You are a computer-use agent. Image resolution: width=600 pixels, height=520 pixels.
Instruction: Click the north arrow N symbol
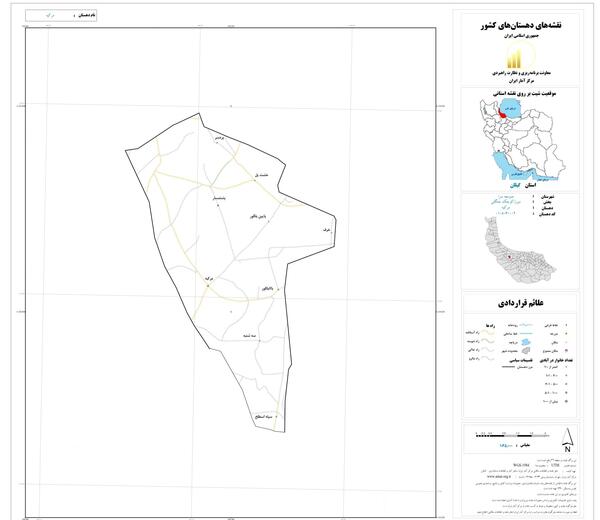pos(567,441)
